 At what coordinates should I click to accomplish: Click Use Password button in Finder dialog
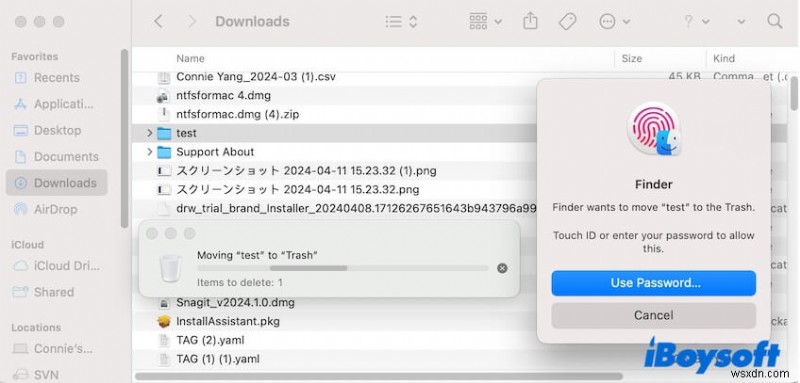pos(654,283)
